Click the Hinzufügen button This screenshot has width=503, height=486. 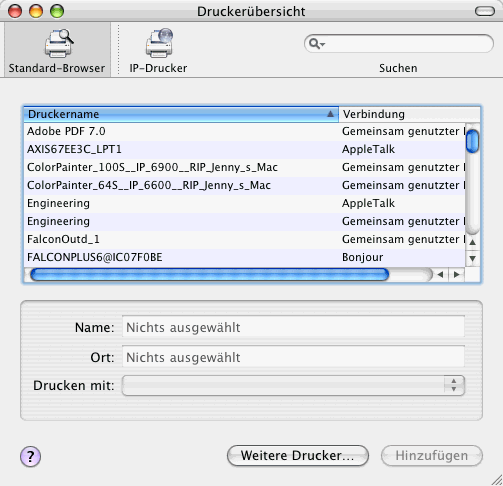(x=432, y=456)
